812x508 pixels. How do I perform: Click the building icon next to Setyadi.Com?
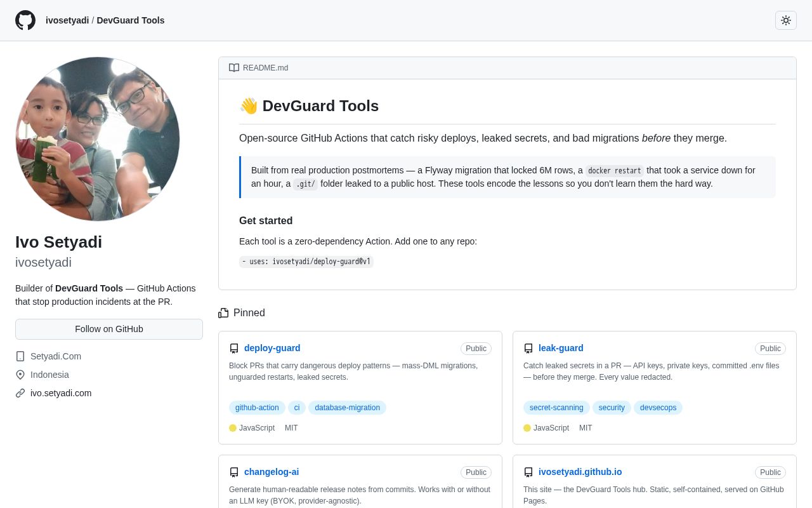pyautogui.click(x=20, y=356)
